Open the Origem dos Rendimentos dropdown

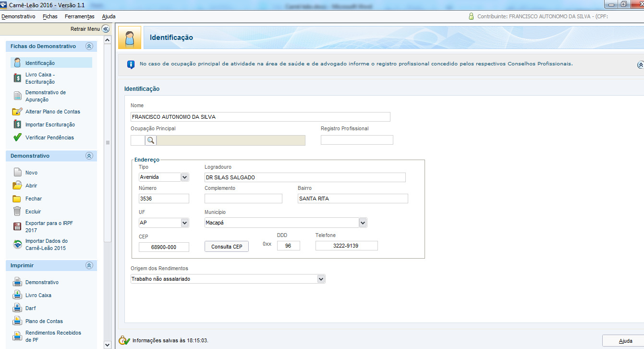(x=321, y=279)
